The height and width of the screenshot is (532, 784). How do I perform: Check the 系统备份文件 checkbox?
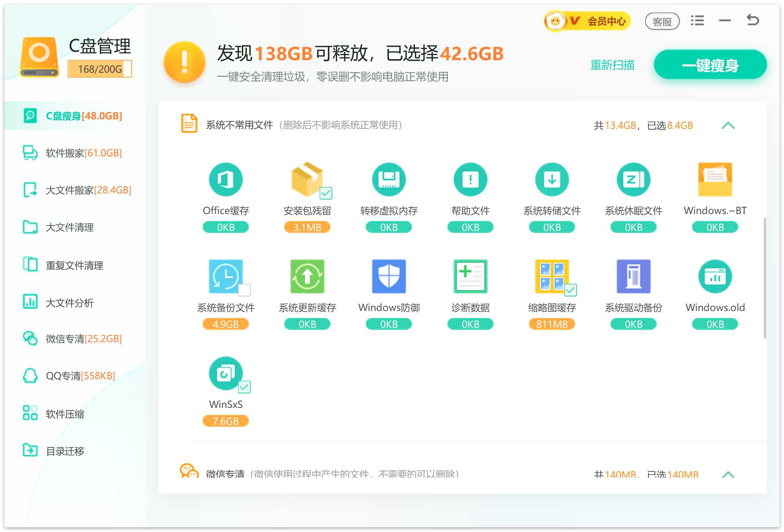[244, 290]
